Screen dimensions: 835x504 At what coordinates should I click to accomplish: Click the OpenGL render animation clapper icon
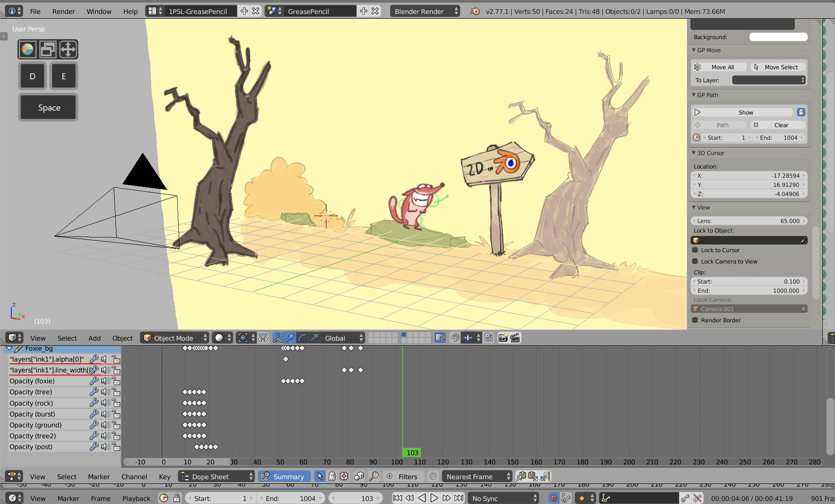click(515, 338)
